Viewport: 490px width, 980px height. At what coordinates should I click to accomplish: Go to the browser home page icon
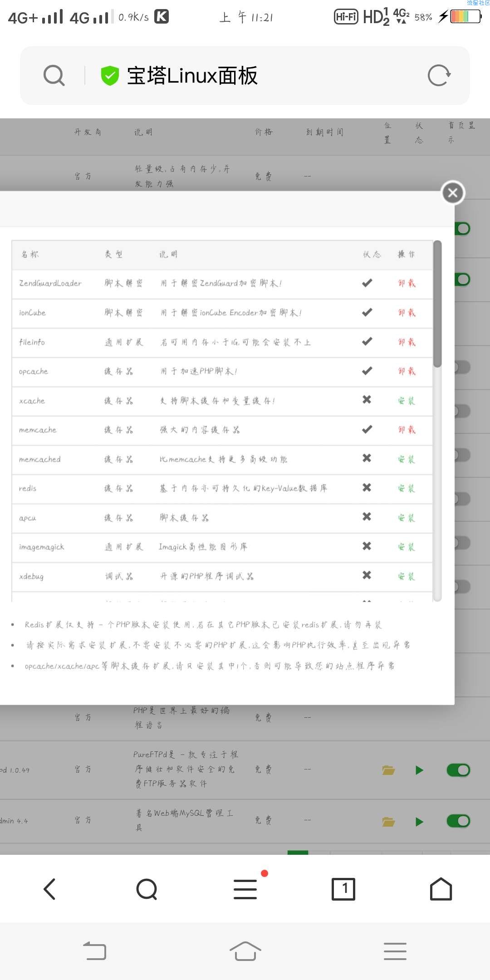point(441,889)
